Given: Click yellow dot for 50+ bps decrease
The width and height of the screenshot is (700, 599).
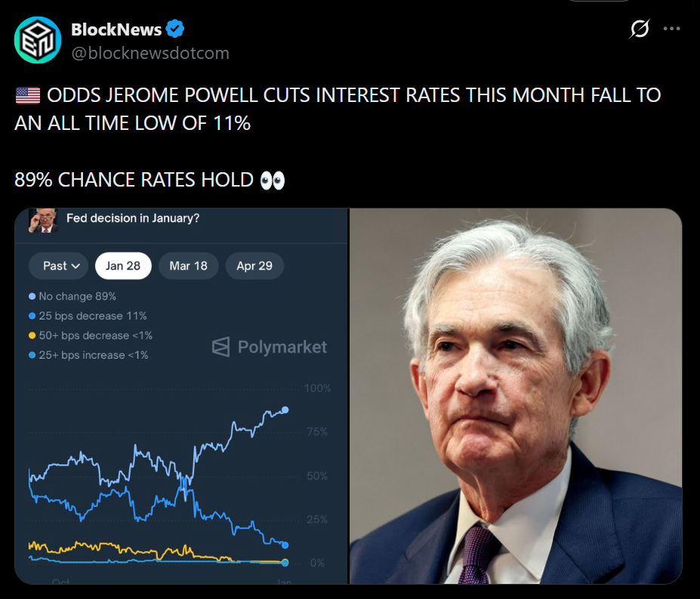Looking at the screenshot, I should click(32, 335).
